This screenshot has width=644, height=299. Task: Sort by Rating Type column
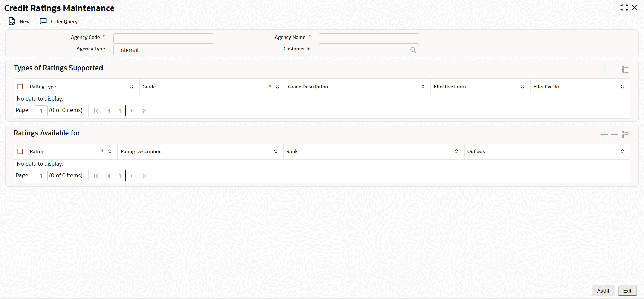tap(132, 87)
